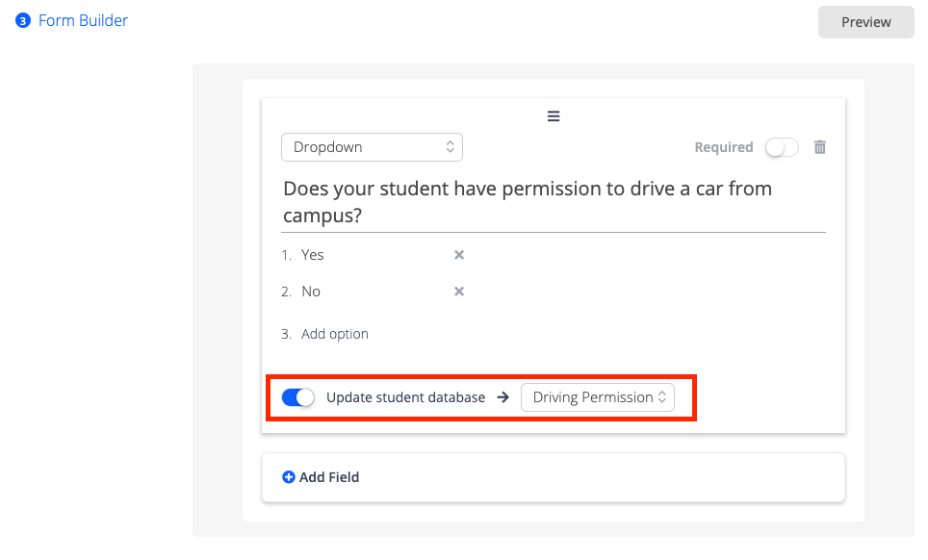Click the "Required" label text
Screen dimensions: 928x560
pyautogui.click(x=723, y=147)
